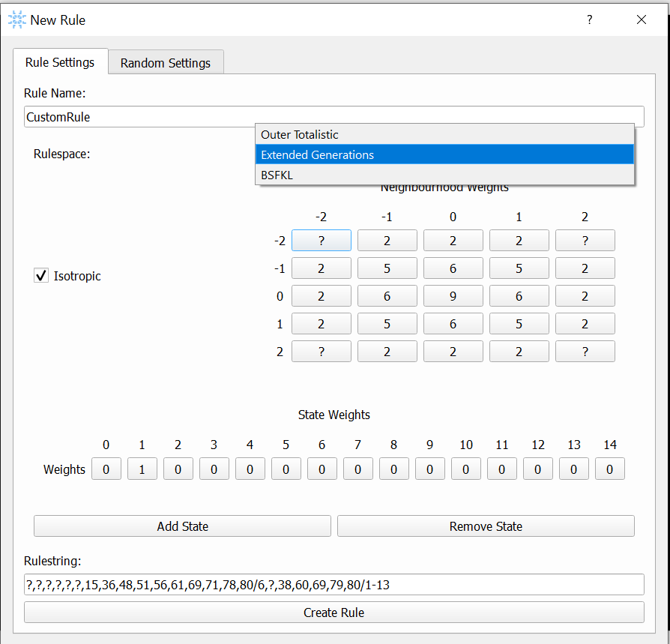The image size is (670, 644).
Task: Click neighbourhood weight at row -1, column 2
Action: (585, 268)
